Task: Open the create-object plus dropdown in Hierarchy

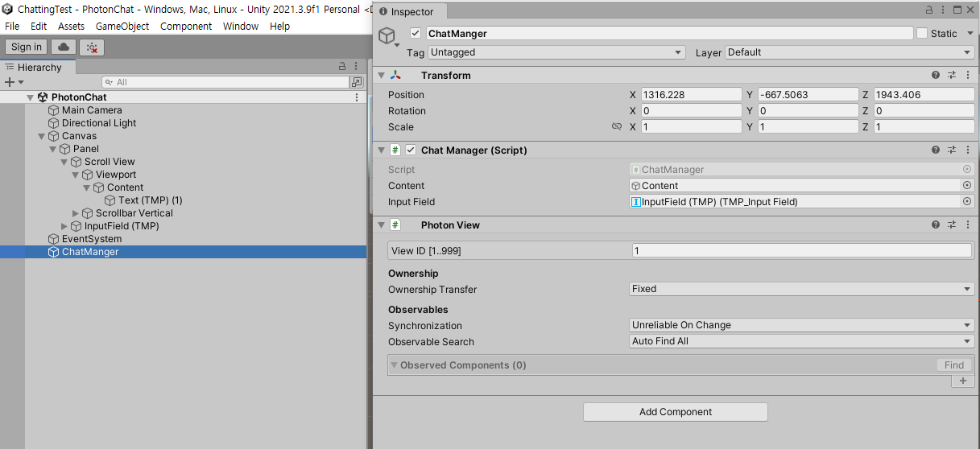Action: (14, 82)
